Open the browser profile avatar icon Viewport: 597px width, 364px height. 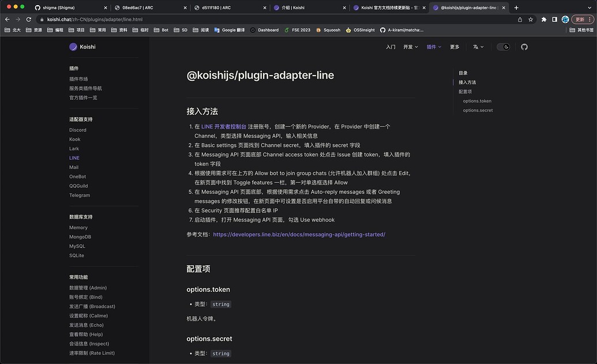(x=565, y=18)
